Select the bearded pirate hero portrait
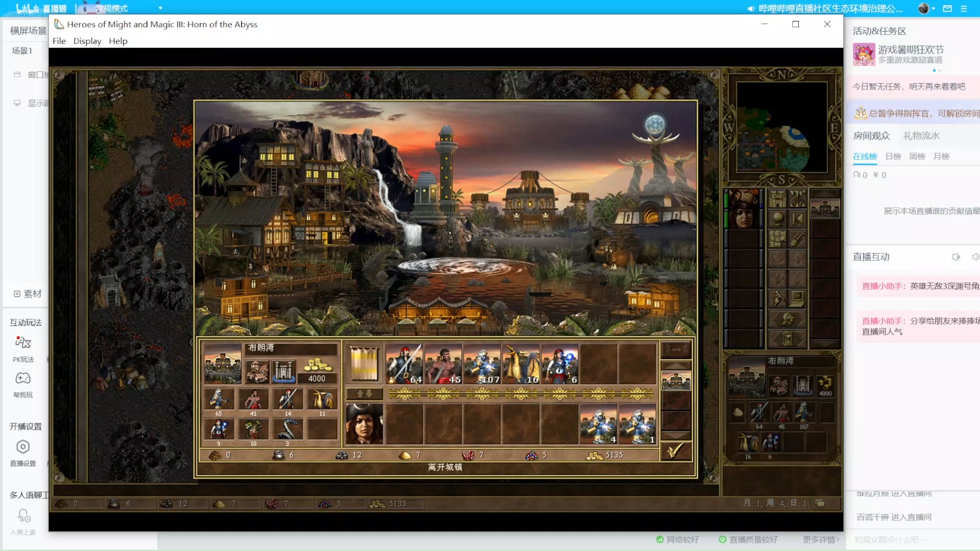Image resolution: width=980 pixels, height=551 pixels. pos(744,198)
